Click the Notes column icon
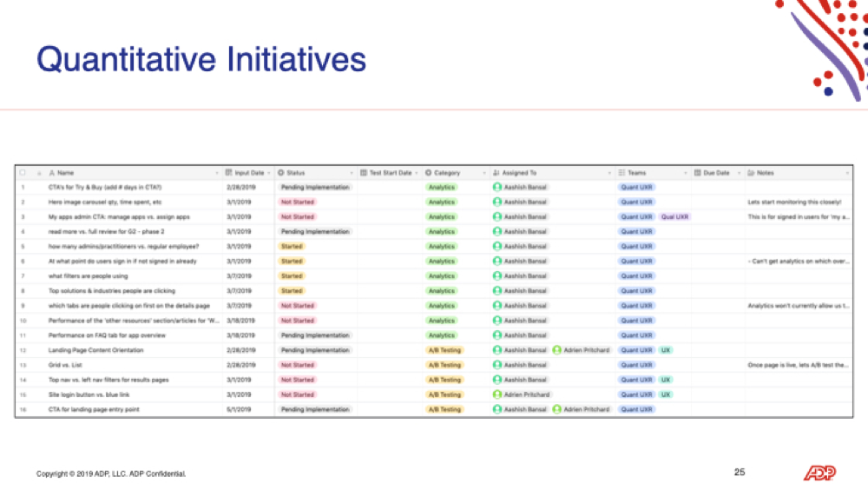The height and width of the screenshot is (490, 868). coord(751,173)
